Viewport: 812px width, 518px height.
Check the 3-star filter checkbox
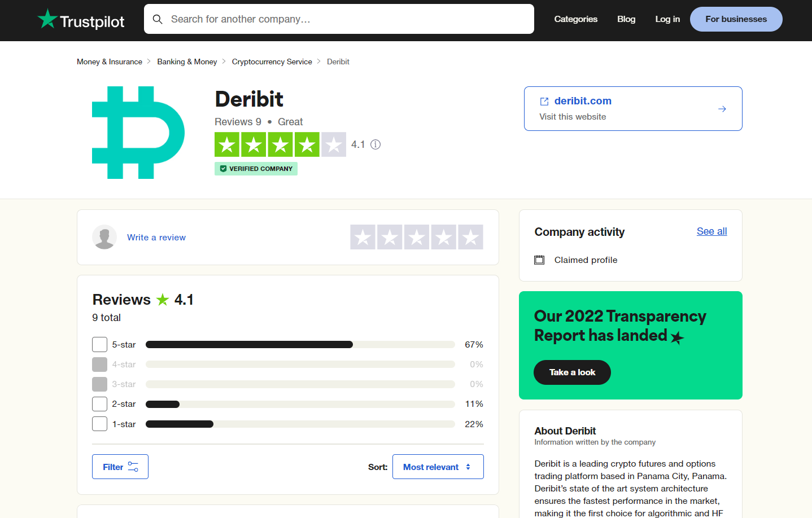coord(99,384)
